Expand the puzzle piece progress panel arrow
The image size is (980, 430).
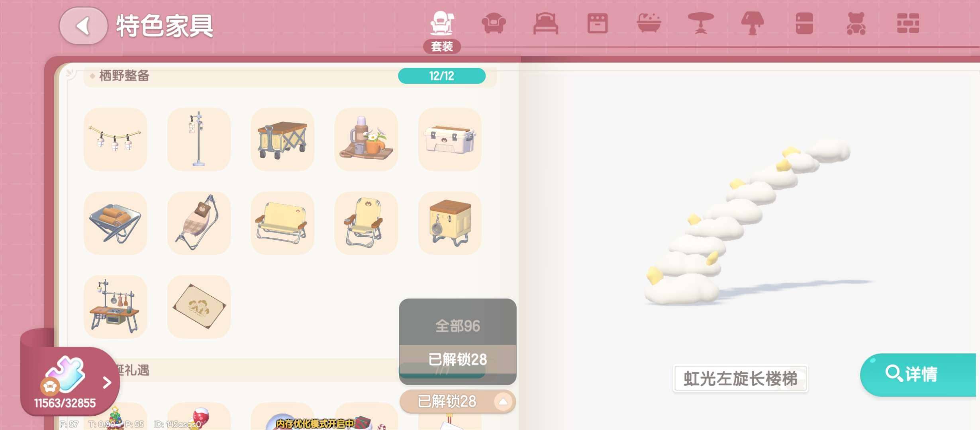click(x=107, y=382)
